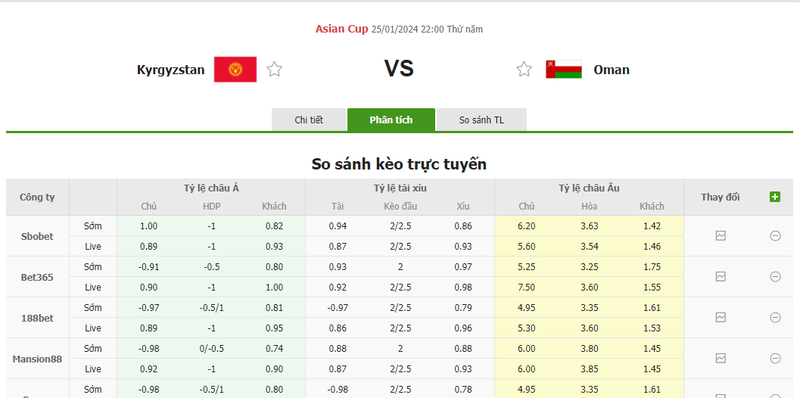Click 188bet live draw odds 3.60
800x398 pixels.
coord(589,328)
